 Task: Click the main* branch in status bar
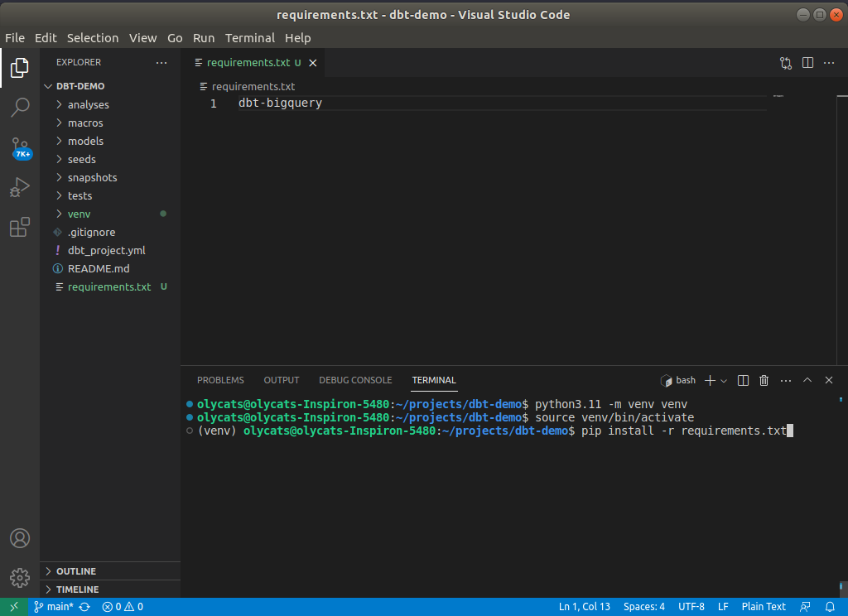(54, 607)
